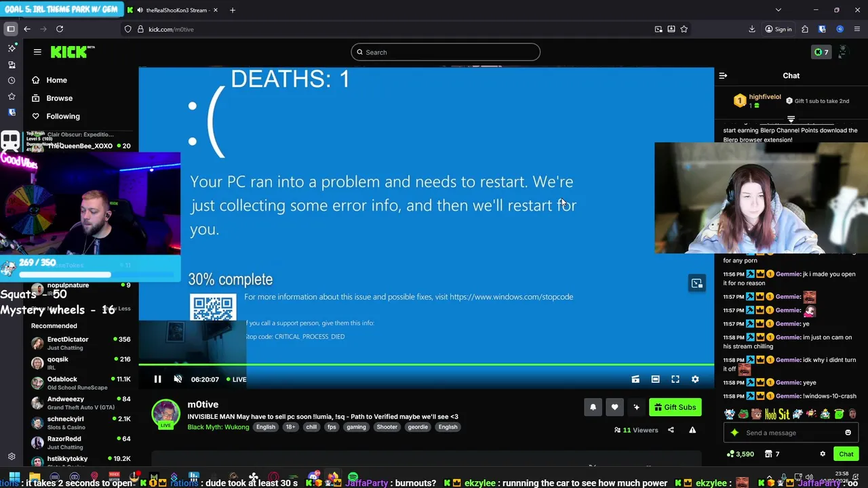Click the sparkle button beside Gift Subs

click(636, 407)
